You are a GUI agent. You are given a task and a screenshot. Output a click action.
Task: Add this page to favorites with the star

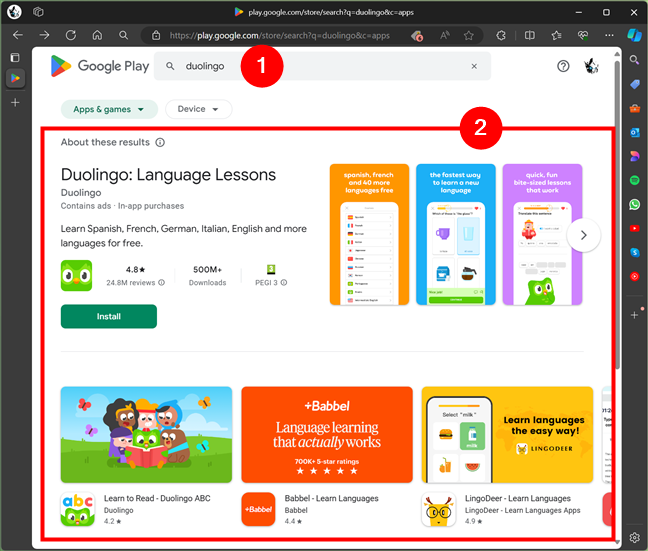coord(469,36)
